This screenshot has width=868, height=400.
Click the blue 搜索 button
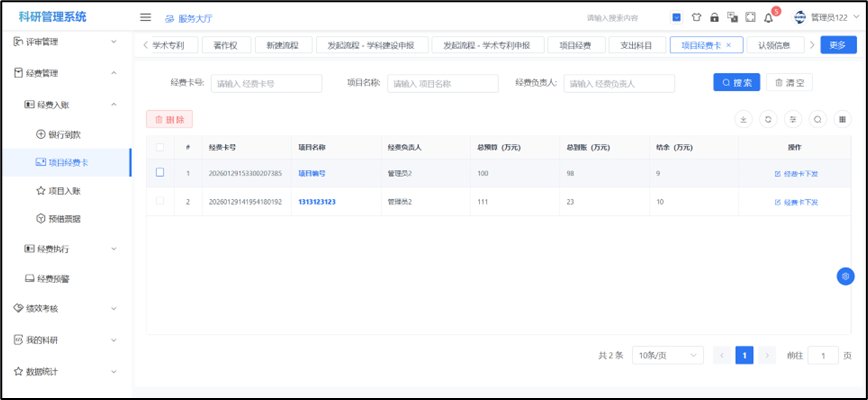(x=736, y=83)
